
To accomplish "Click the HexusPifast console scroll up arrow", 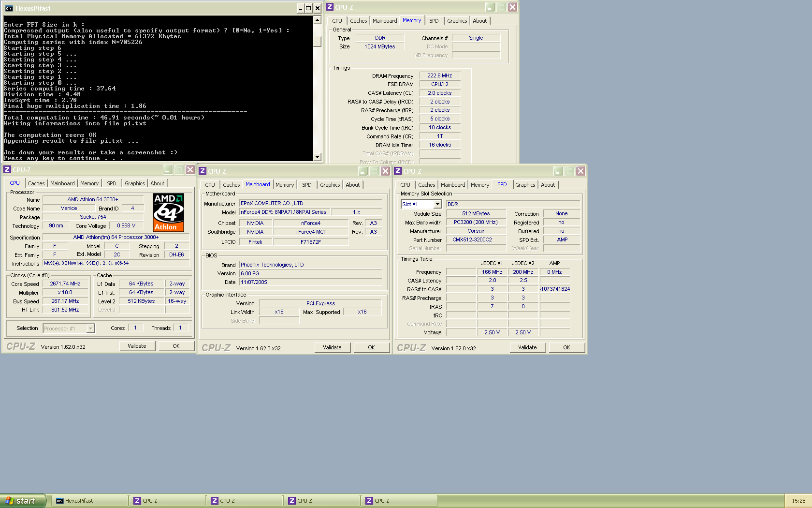I will [318, 20].
